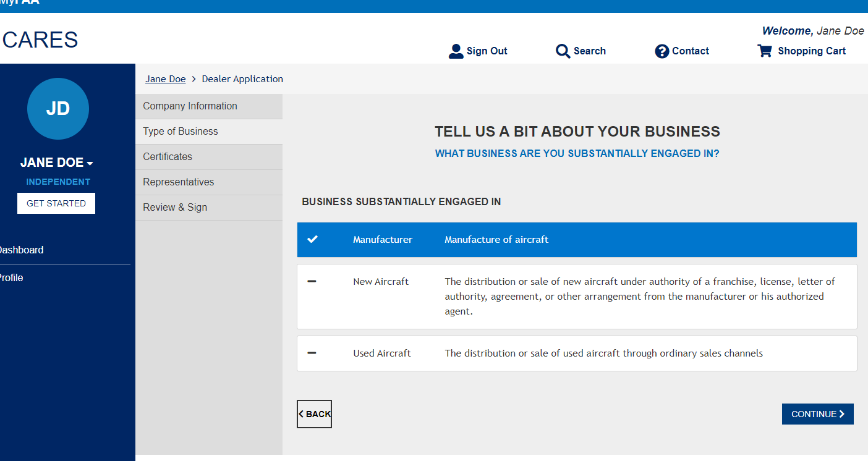
Task: Select the New Aircraft business option
Action: 576,297
